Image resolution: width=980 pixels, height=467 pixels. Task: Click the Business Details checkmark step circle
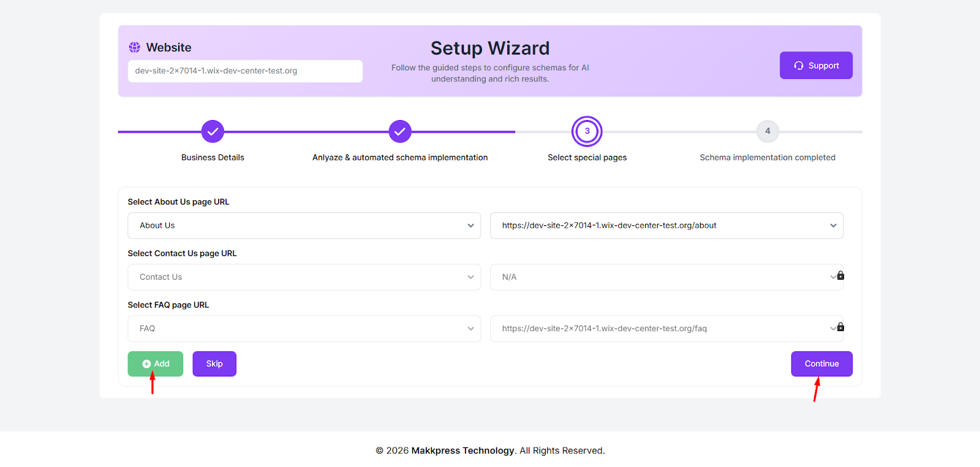point(213,131)
